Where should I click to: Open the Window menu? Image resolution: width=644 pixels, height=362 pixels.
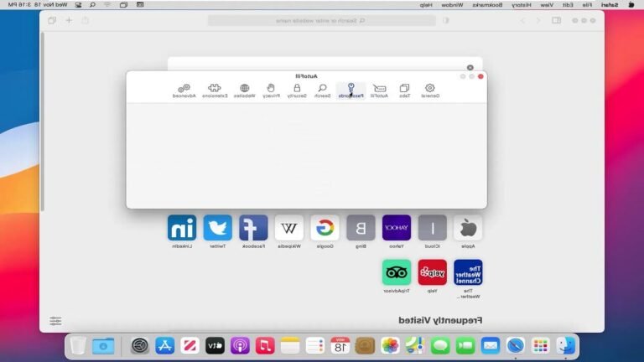452,5
